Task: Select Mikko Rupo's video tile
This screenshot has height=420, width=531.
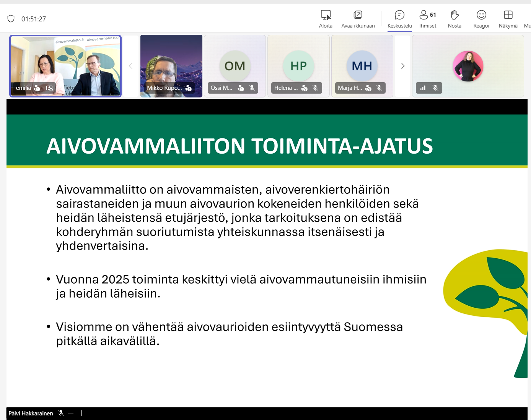Action: (x=171, y=66)
